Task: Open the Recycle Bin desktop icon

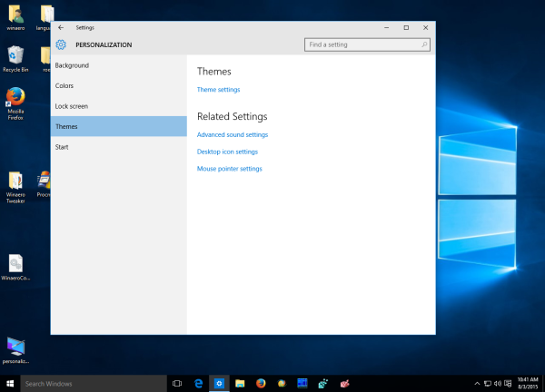Action: coord(15,59)
